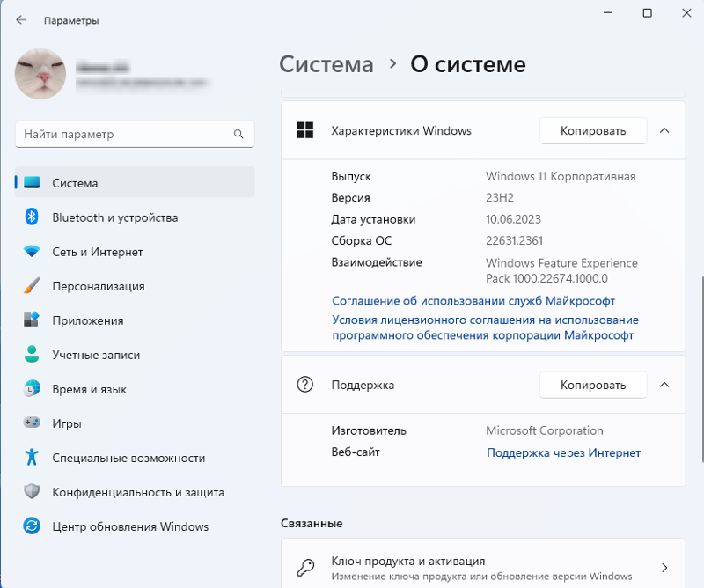The image size is (704, 588).
Task: Open Учетные записи person icon
Action: click(x=32, y=355)
